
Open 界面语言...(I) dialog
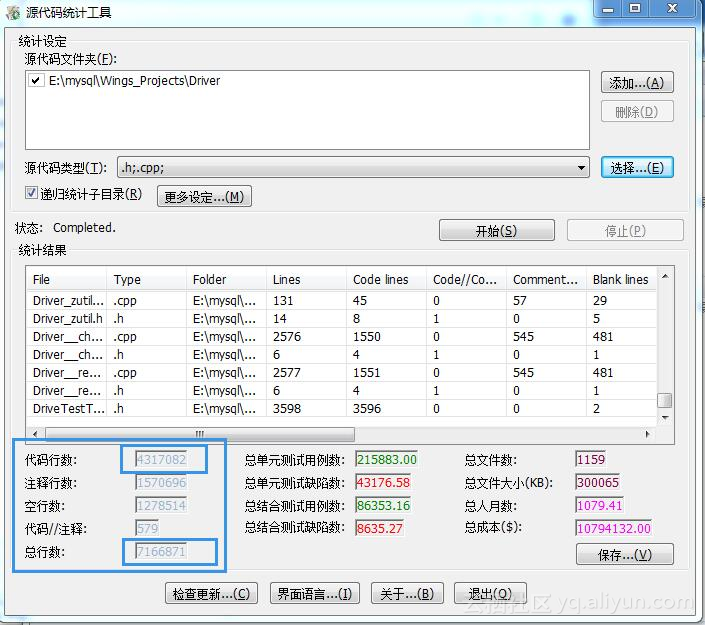point(314,594)
